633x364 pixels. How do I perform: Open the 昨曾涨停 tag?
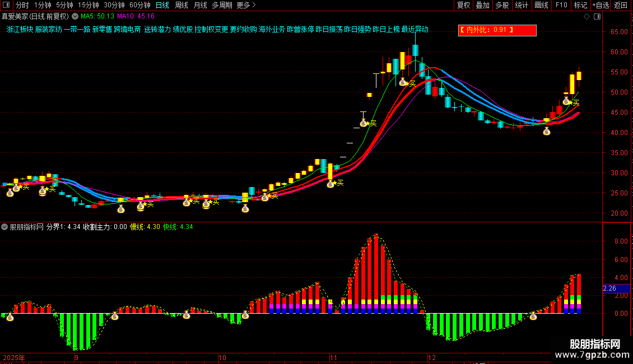pyautogui.click(x=300, y=30)
